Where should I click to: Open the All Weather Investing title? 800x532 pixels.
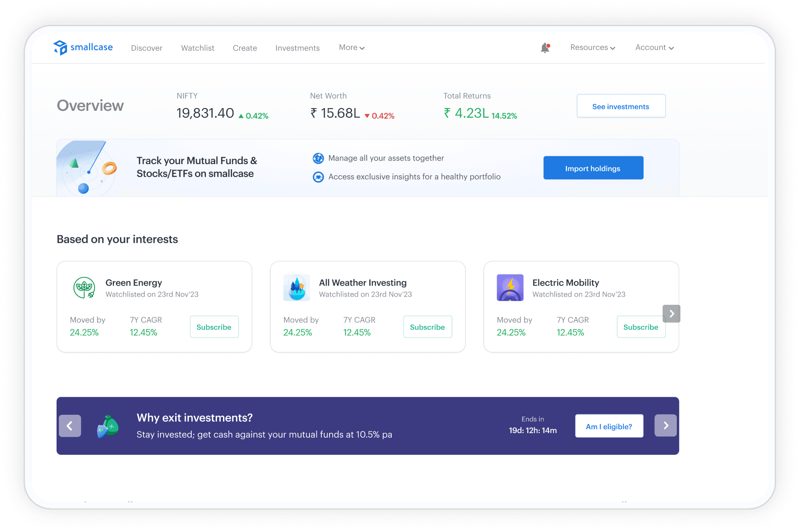pyautogui.click(x=363, y=283)
